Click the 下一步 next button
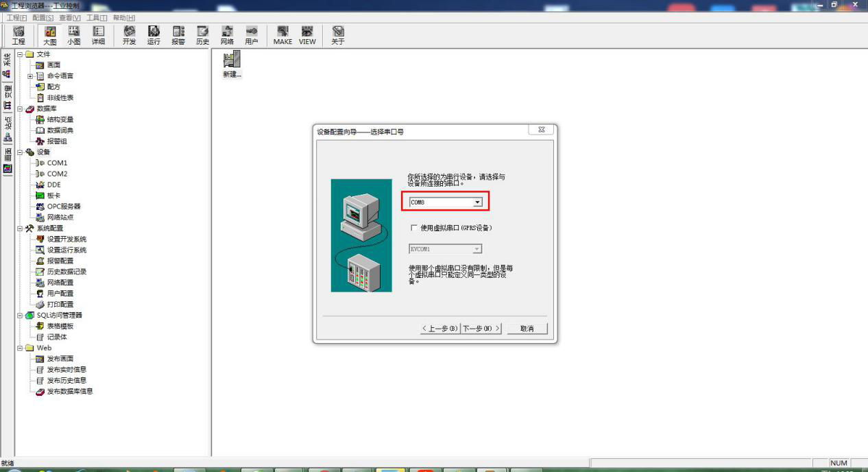This screenshot has height=472, width=868. pos(481,329)
